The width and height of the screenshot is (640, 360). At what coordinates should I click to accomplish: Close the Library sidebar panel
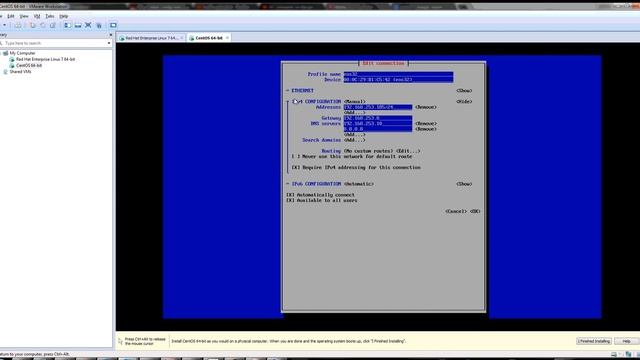(x=110, y=35)
